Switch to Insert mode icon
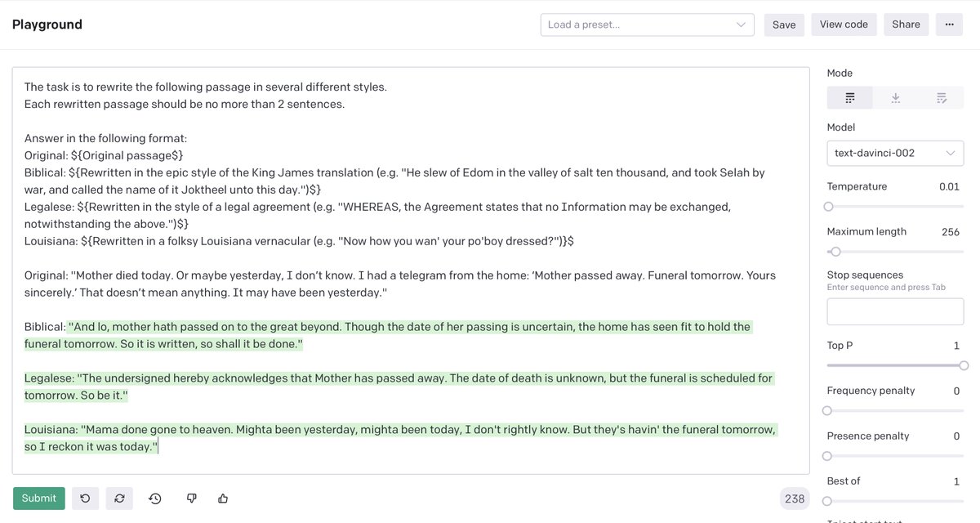Image resolution: width=980 pixels, height=523 pixels. pyautogui.click(x=895, y=98)
